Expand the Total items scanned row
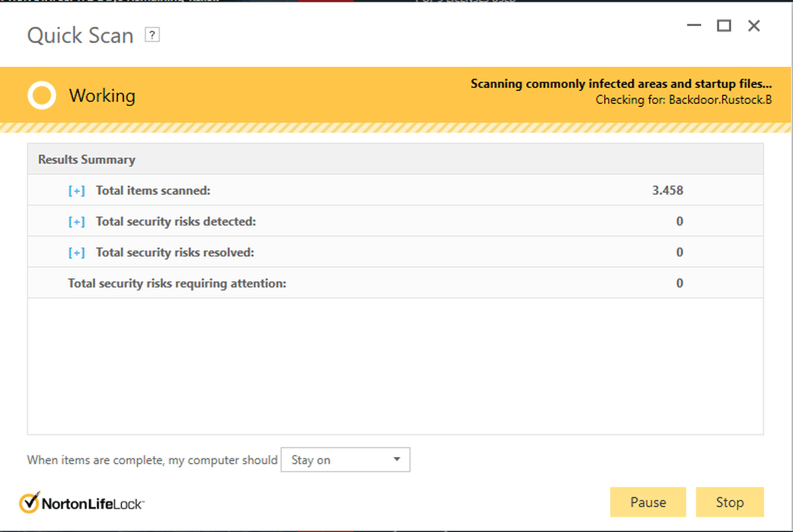The image size is (793, 532). click(76, 191)
